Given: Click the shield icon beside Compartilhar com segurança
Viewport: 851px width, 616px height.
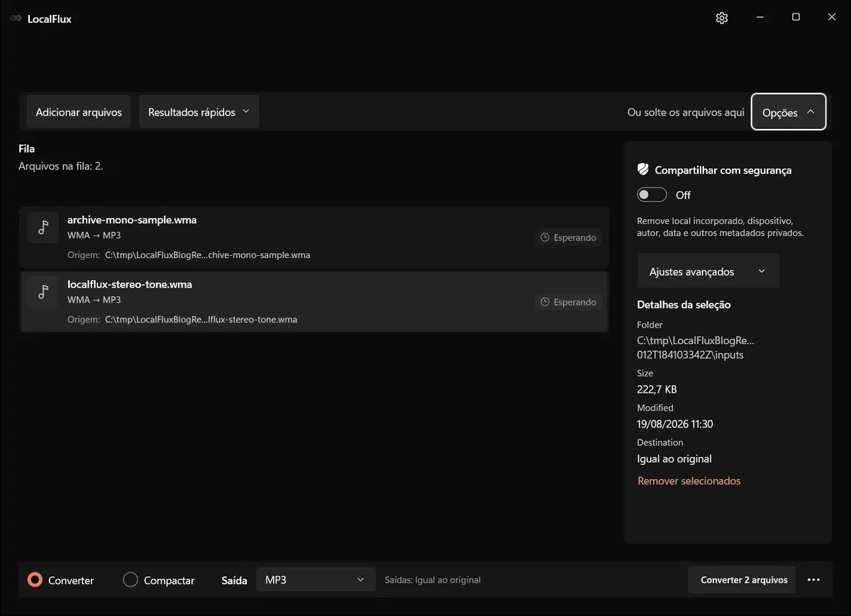Looking at the screenshot, I should coord(643,169).
